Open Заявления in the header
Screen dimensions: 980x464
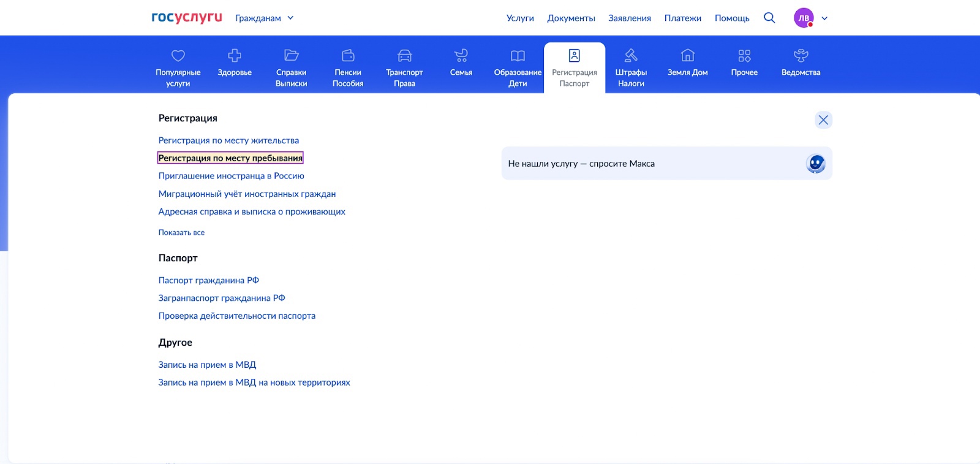pyautogui.click(x=630, y=18)
